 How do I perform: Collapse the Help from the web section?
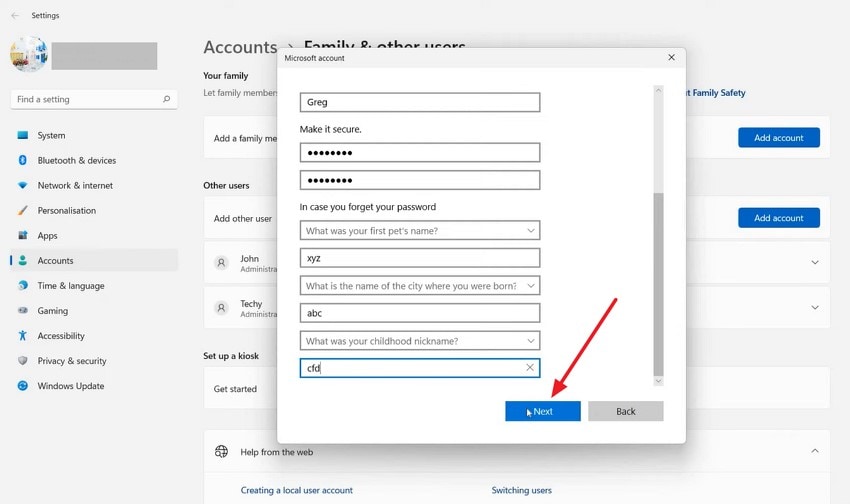pyautogui.click(x=815, y=451)
